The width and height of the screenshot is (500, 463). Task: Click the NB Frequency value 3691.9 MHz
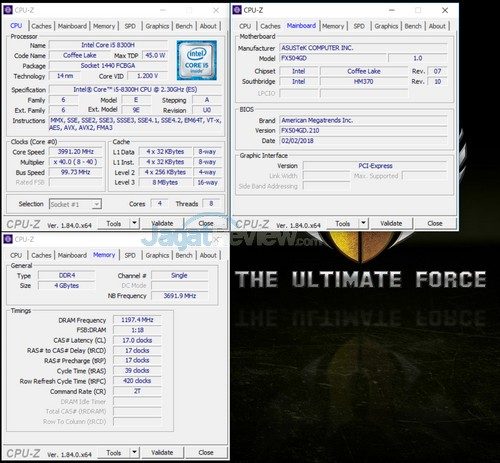coord(179,296)
